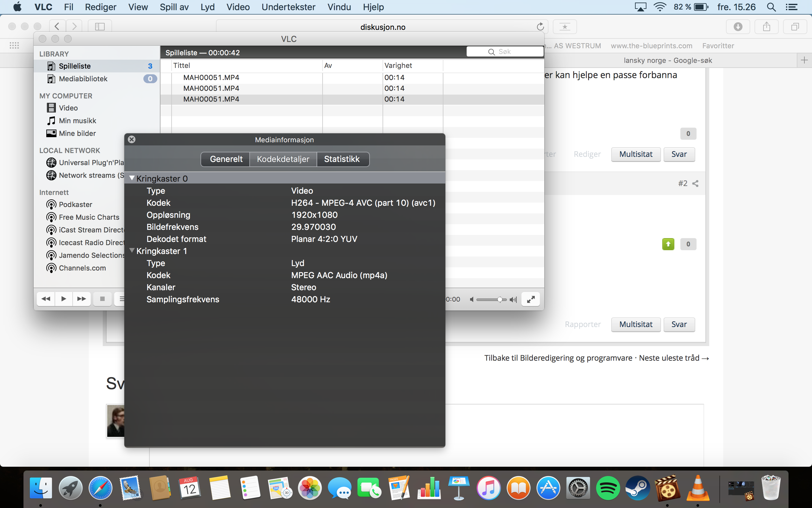Click share icon next to #2
This screenshot has width=812, height=508.
pos(695,184)
